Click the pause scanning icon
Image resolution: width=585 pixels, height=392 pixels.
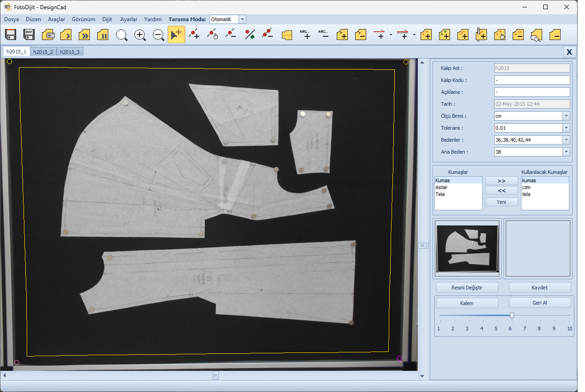click(x=103, y=35)
